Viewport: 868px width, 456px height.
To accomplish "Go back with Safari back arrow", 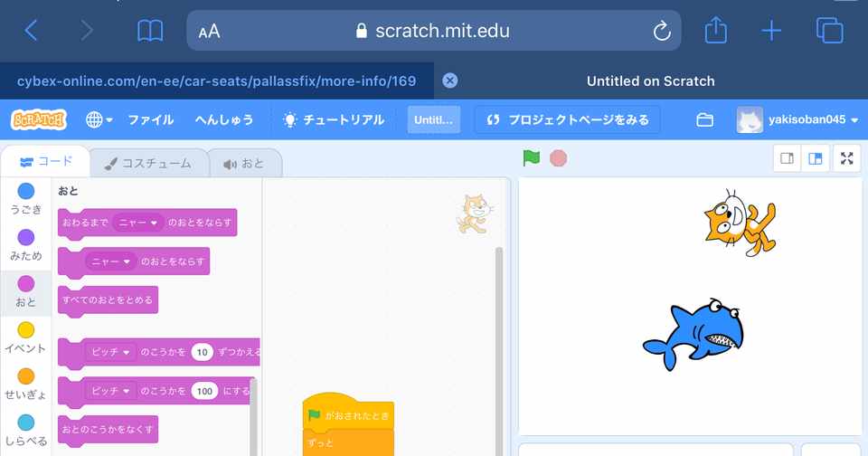I will pyautogui.click(x=31, y=31).
